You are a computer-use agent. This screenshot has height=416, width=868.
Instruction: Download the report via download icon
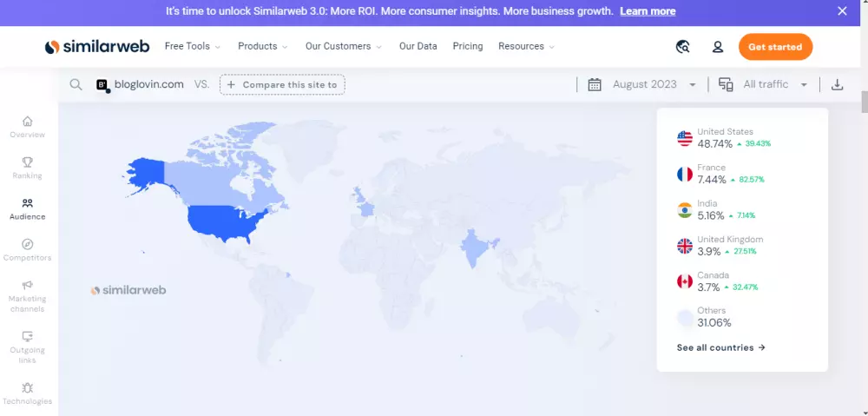point(838,85)
